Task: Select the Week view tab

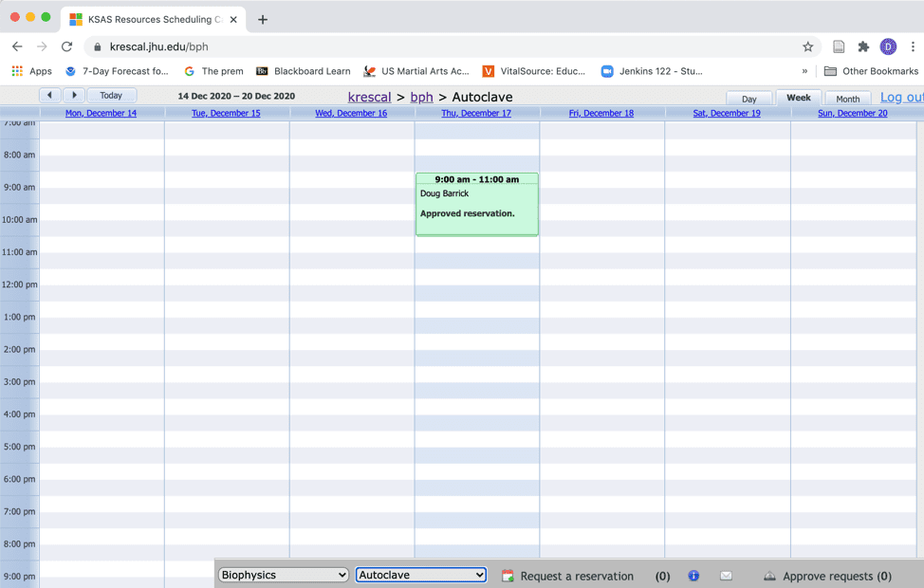Action: 798,98
